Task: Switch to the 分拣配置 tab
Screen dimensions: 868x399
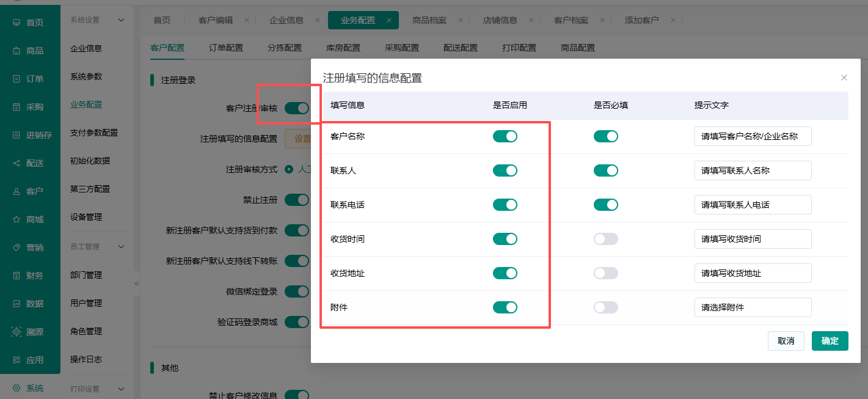Action: click(x=285, y=48)
